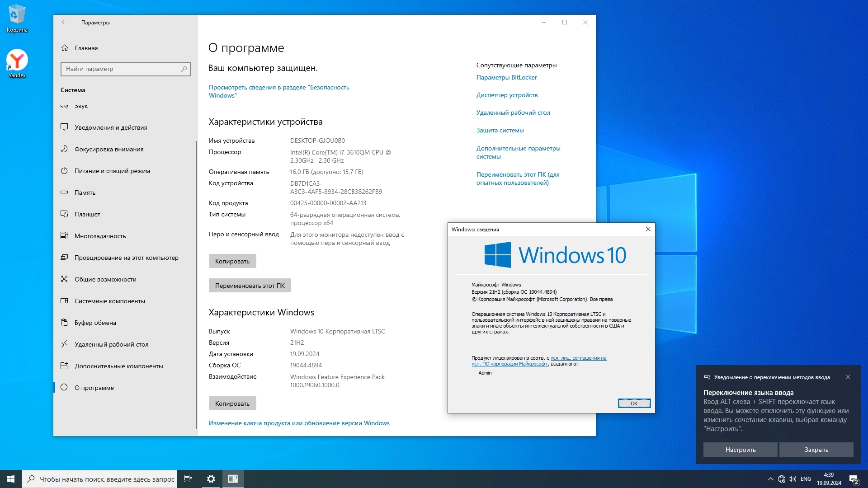Switch input language via ENG indicator

tap(806, 479)
